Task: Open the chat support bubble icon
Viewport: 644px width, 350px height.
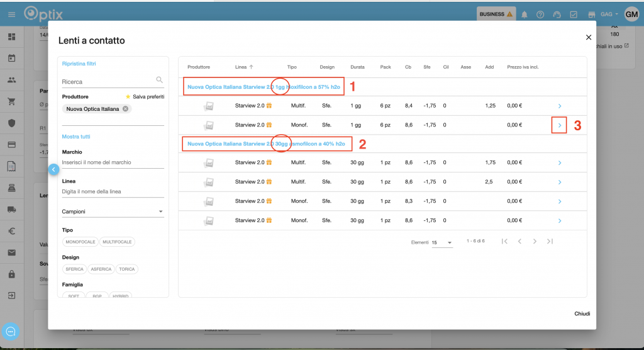Action: (11, 331)
